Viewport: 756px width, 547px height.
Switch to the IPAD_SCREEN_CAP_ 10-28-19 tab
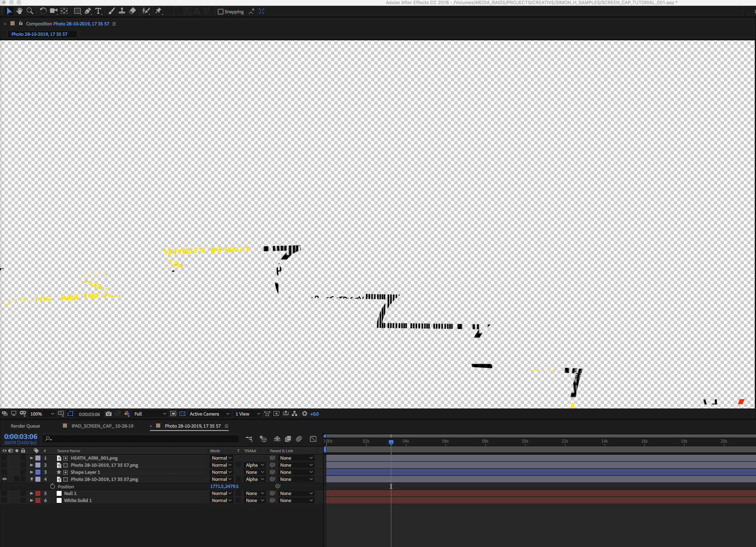tap(102, 426)
